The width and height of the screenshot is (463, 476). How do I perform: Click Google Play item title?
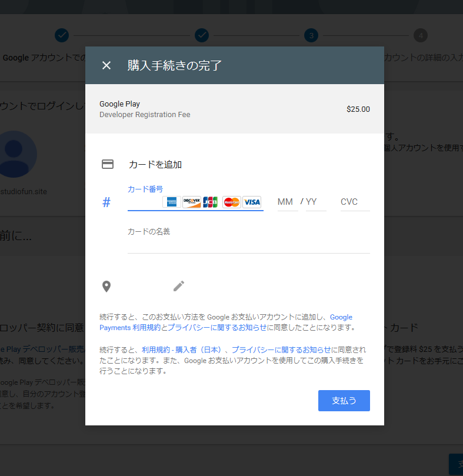coord(119,104)
